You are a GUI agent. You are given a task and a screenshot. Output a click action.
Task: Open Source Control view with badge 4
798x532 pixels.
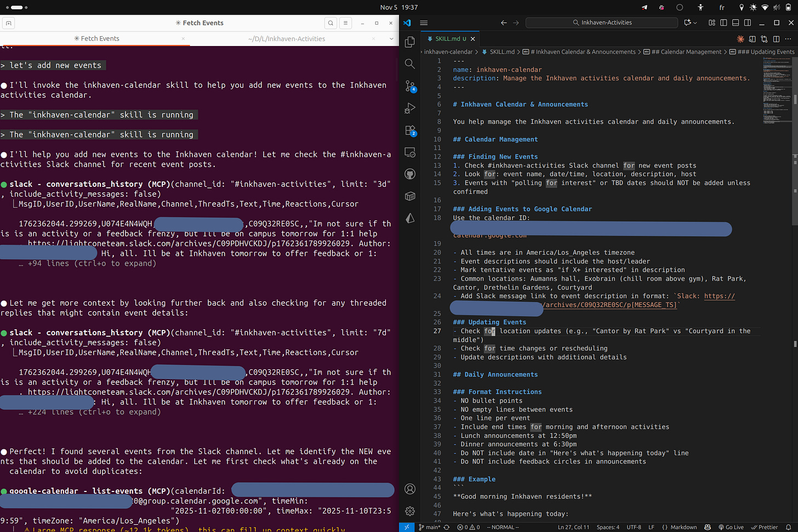[x=410, y=86]
